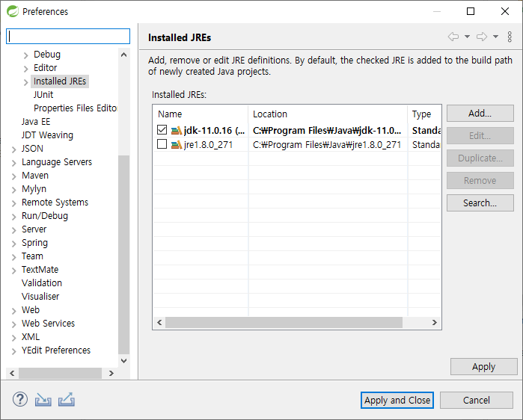The height and width of the screenshot is (420, 523).
Task: Expand the Maven tree node
Action: [14, 176]
